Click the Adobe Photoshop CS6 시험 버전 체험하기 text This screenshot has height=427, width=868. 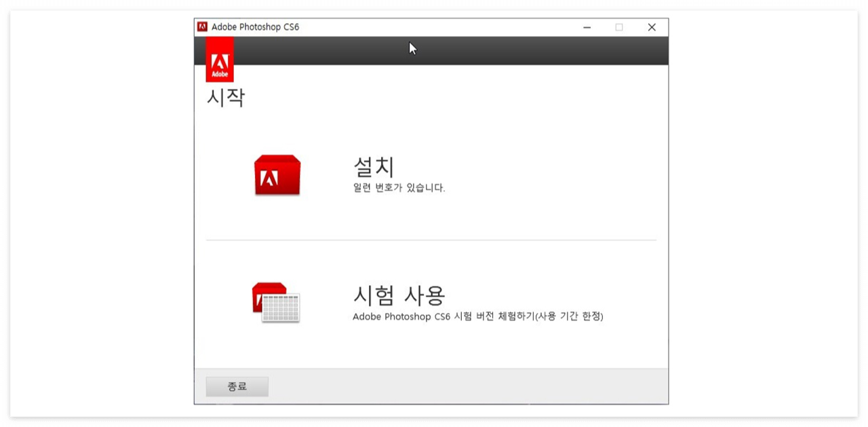(x=477, y=316)
